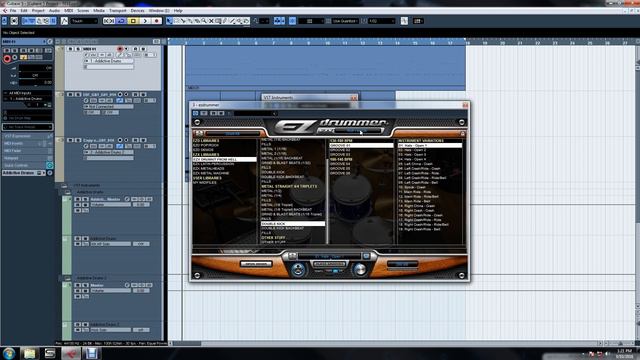Click the EZdrummer velocity knob
This screenshot has height=360, width=640.
[360, 270]
